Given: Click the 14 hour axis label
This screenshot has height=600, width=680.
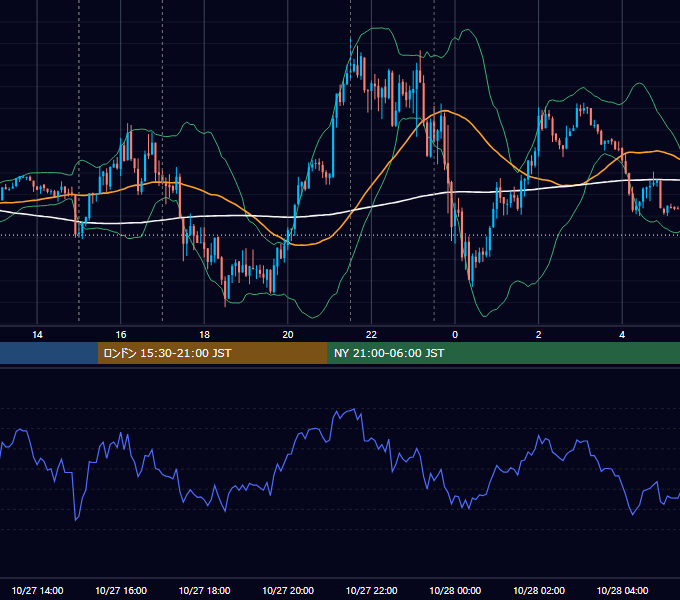Looking at the screenshot, I should [x=37, y=335].
